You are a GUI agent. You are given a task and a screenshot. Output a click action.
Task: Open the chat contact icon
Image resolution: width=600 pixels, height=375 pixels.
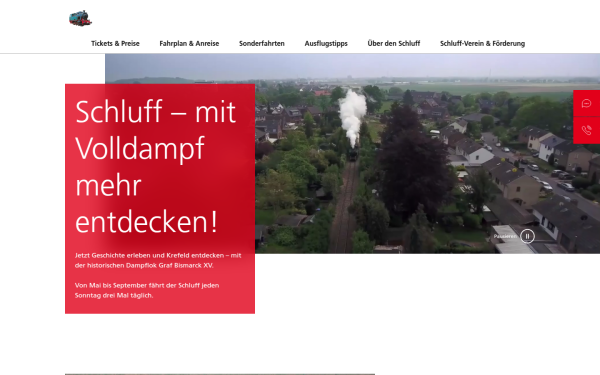pos(586,104)
